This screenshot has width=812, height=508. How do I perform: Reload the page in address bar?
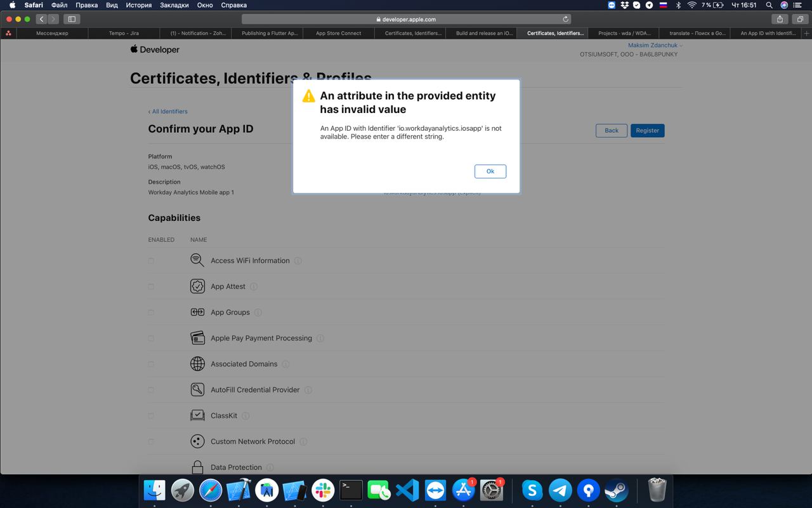565,19
